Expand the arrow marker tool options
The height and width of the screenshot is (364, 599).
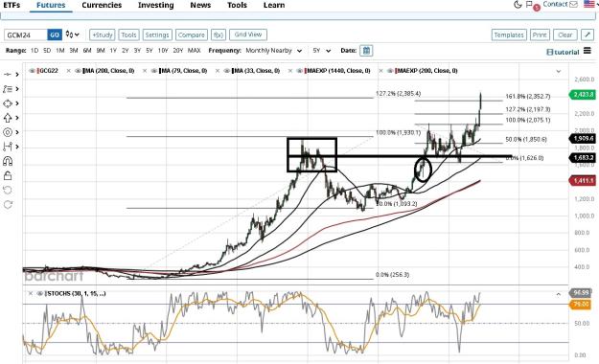[17, 118]
